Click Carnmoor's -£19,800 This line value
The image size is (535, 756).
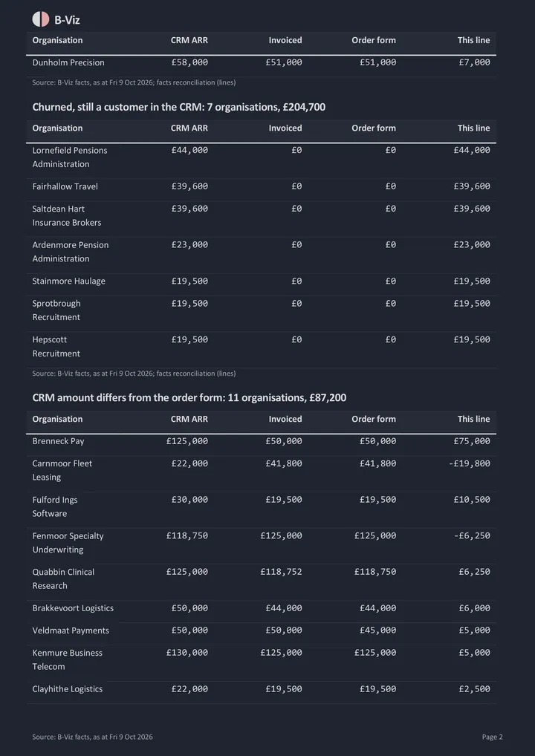[470, 463]
